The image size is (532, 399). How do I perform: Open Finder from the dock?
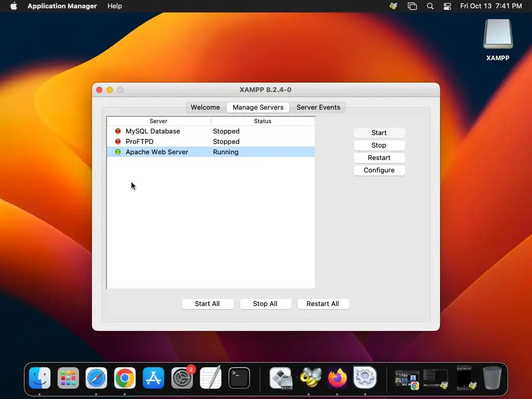tap(39, 378)
